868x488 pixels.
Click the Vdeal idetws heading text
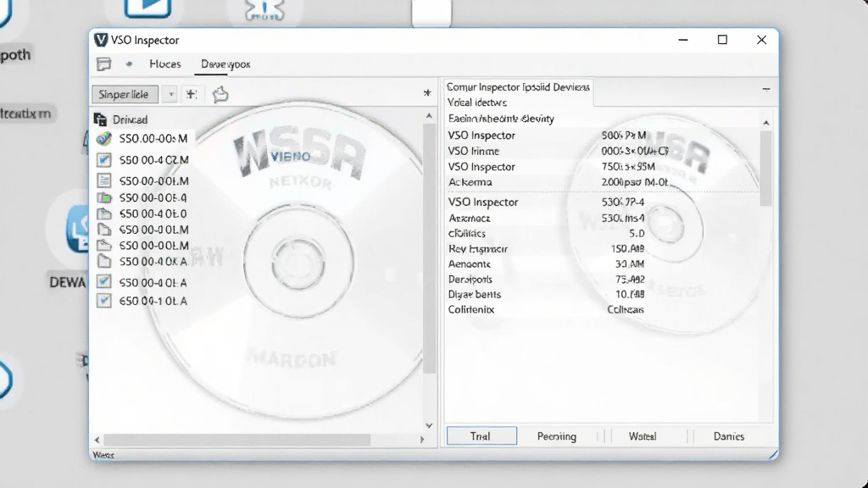pyautogui.click(x=476, y=103)
